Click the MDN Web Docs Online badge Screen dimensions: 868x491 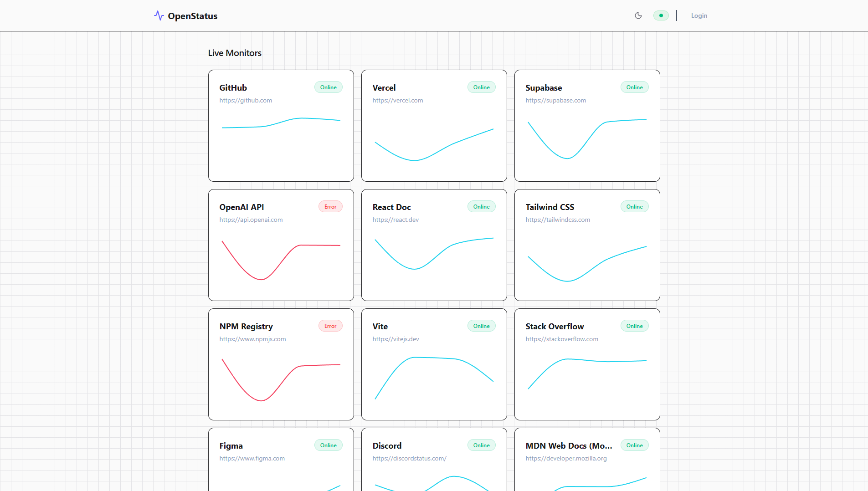[635, 445]
